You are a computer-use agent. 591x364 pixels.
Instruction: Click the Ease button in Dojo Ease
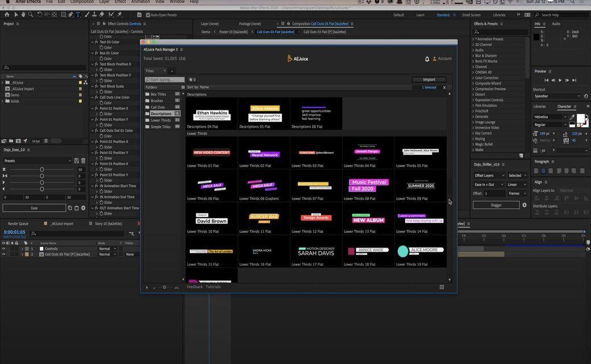click(x=34, y=208)
